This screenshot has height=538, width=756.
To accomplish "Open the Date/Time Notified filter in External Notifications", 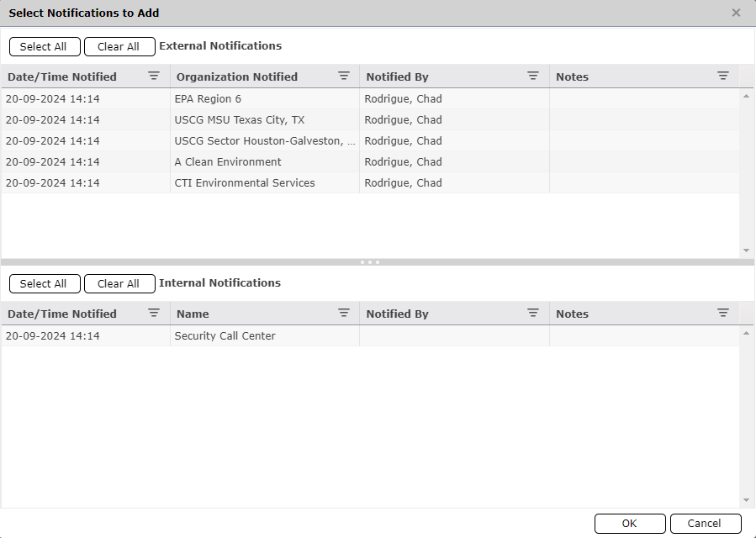I will point(154,76).
